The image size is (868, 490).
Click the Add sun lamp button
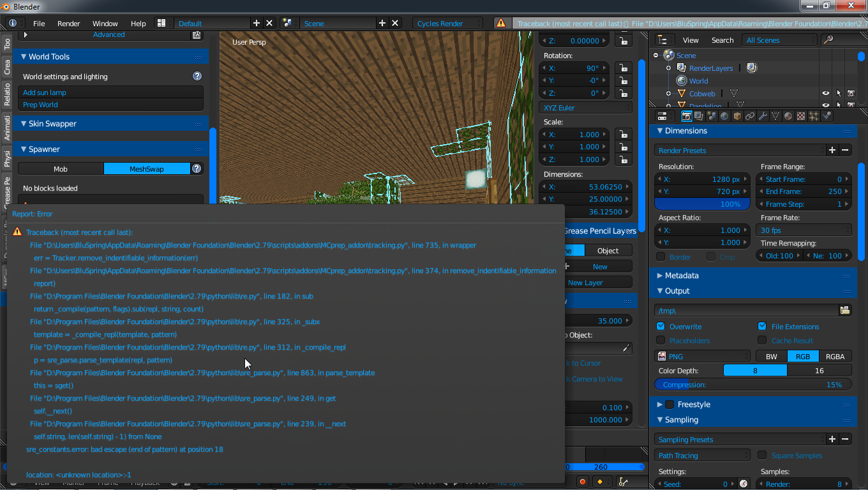point(110,93)
